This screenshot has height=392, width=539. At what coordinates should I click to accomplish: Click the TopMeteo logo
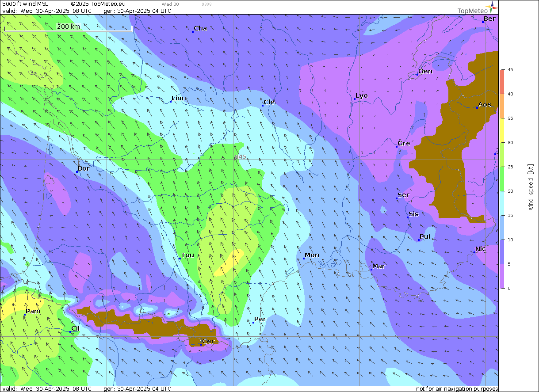(x=477, y=8)
